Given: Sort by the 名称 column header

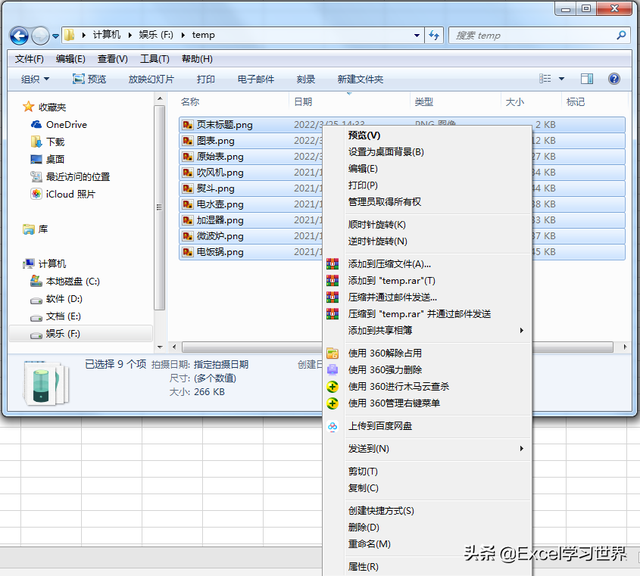Looking at the screenshot, I should coord(190,102).
